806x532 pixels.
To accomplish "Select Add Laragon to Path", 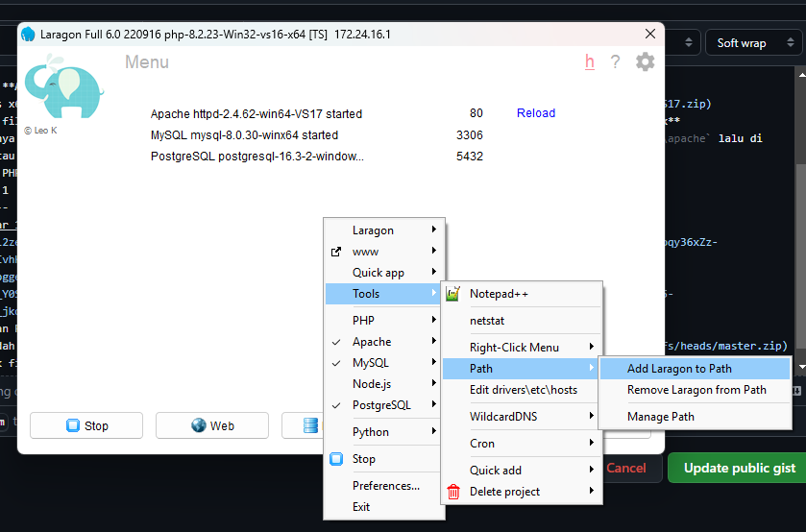I will pyautogui.click(x=695, y=369).
